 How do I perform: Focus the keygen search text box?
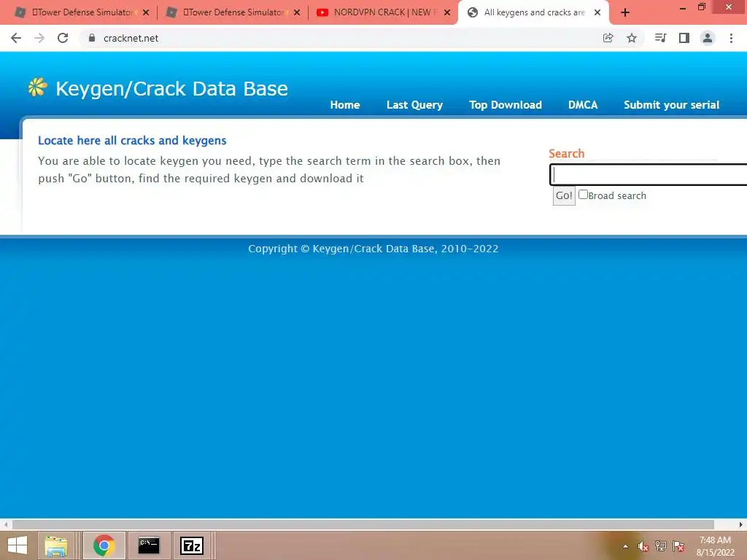tap(649, 174)
